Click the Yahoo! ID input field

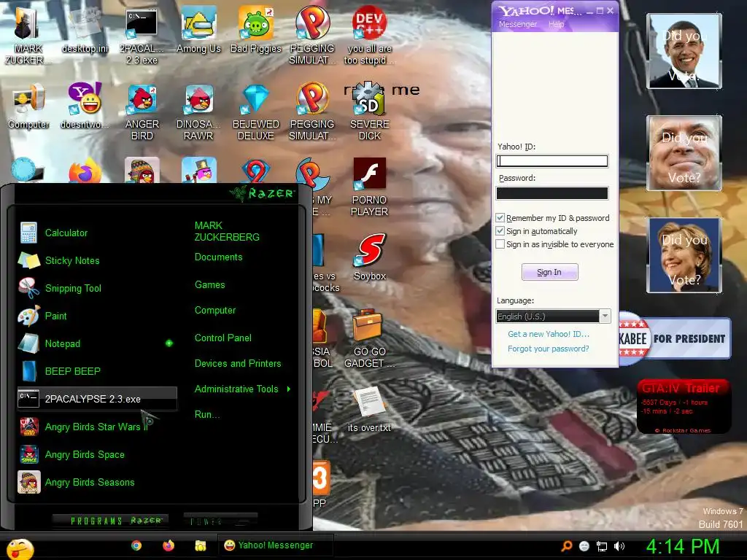tap(552, 161)
